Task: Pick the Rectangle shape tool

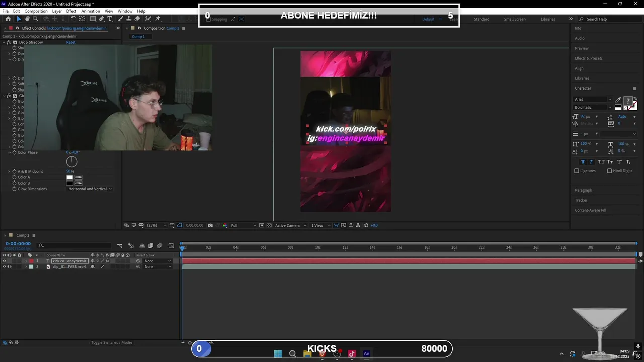Action: pos(93,19)
